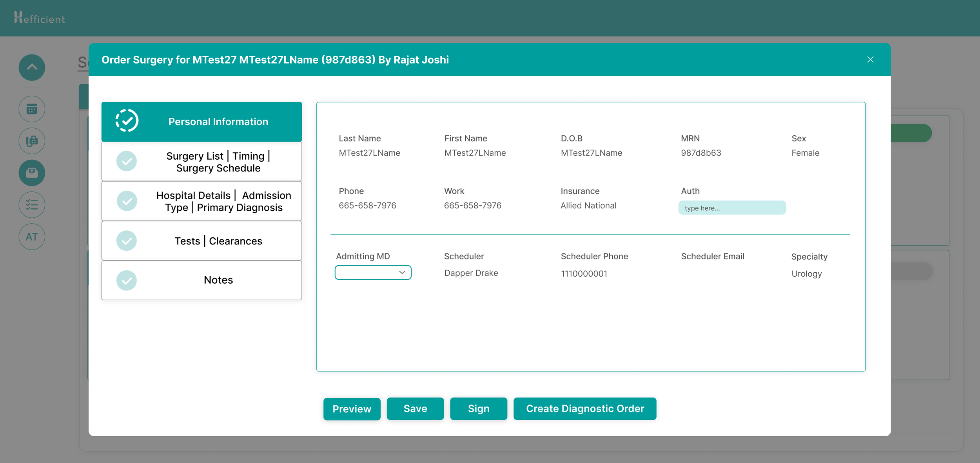Open the Notes section tab
Screen dimensions: 980x463
(218, 280)
